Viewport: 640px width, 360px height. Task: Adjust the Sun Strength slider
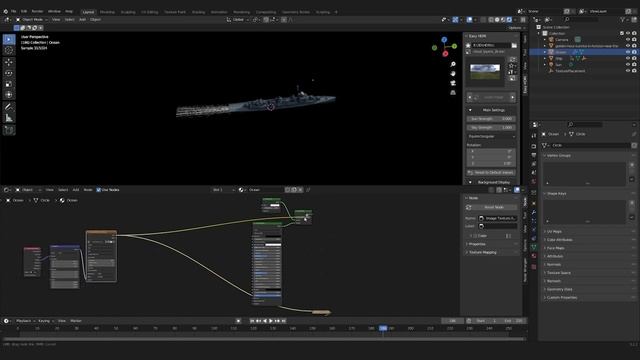tap(491, 119)
